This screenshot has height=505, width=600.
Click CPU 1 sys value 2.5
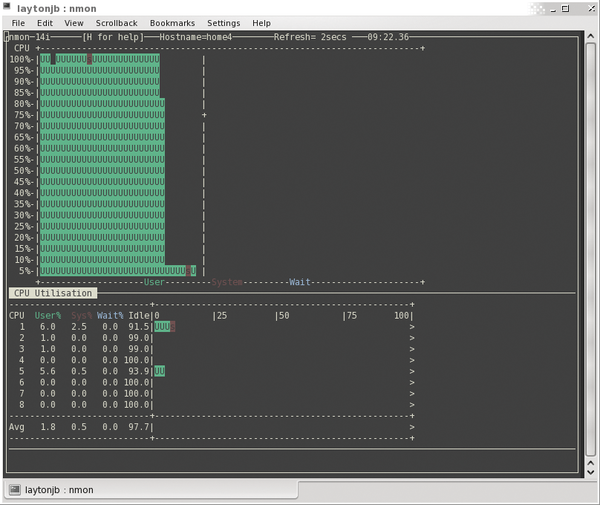[79, 327]
